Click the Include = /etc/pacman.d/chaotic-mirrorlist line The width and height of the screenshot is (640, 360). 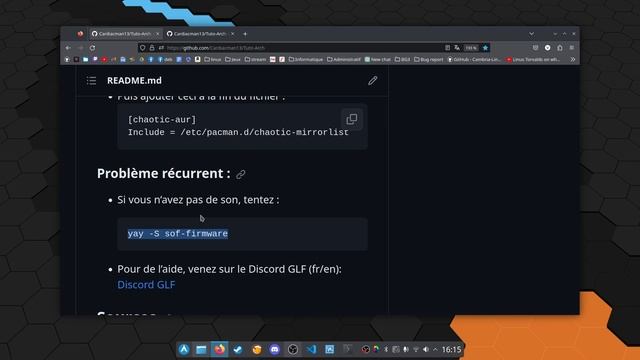click(x=238, y=132)
